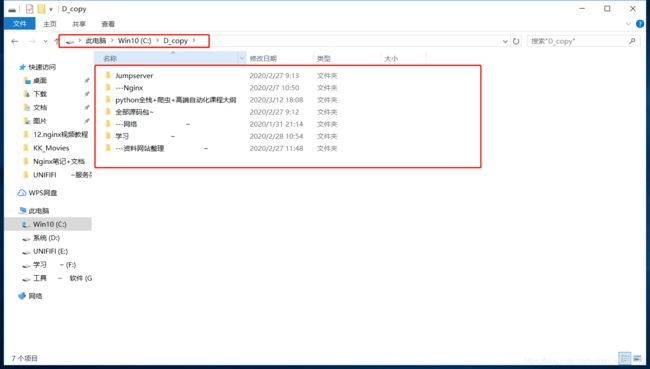Screen dimensions: 650x369
Task: Open 12.nginx视频教程 in navigation pane
Action: point(61,134)
